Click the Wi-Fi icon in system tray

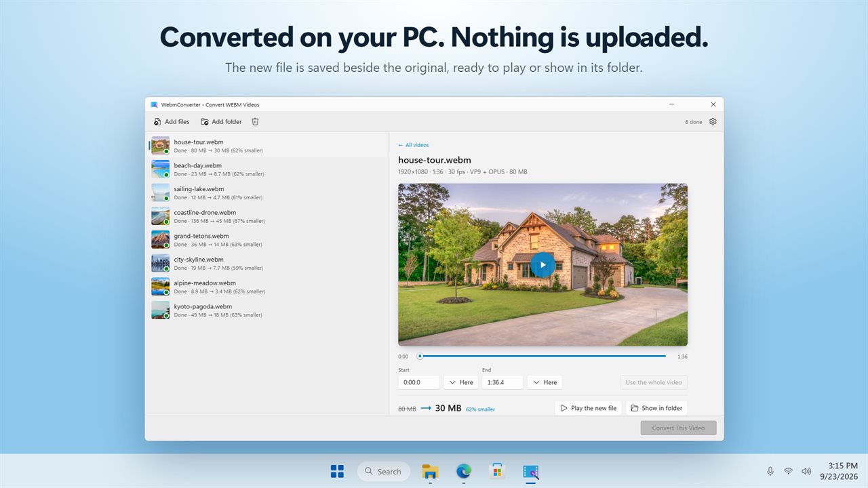click(788, 471)
